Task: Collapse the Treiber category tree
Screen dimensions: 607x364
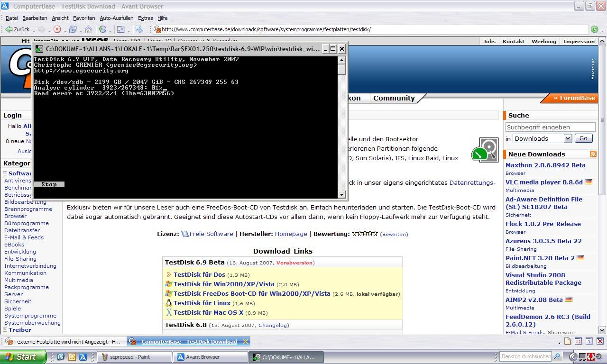Action: [5, 330]
